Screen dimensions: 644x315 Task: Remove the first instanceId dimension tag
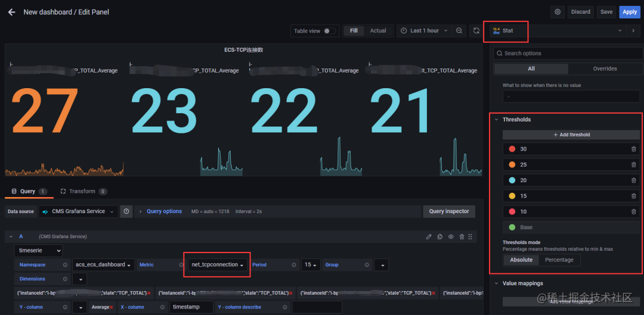148,293
